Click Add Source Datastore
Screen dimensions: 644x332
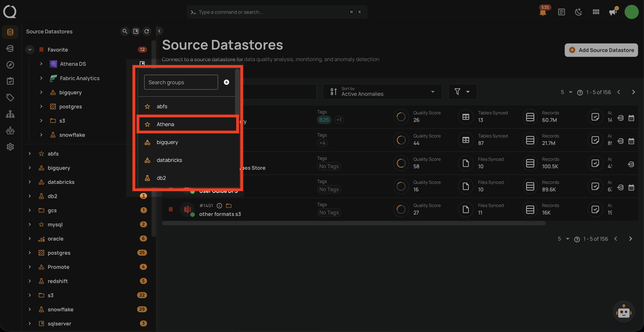601,50
